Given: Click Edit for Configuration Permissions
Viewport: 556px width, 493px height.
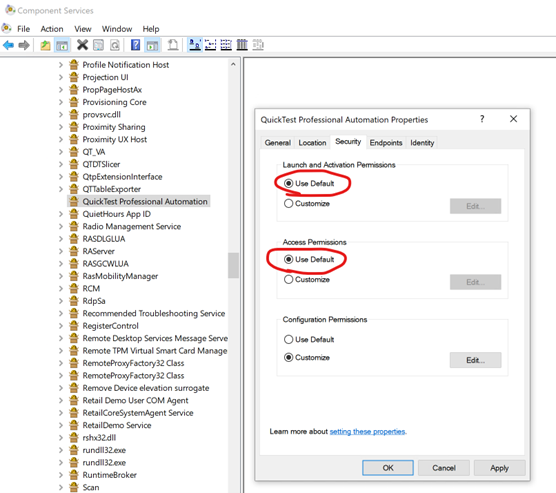Looking at the screenshot, I should pos(475,360).
